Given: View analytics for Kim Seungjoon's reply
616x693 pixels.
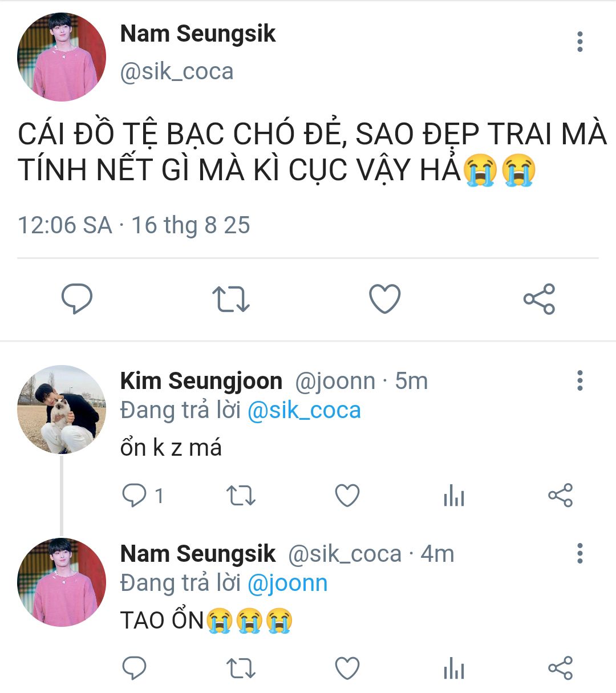Looking at the screenshot, I should tap(454, 496).
